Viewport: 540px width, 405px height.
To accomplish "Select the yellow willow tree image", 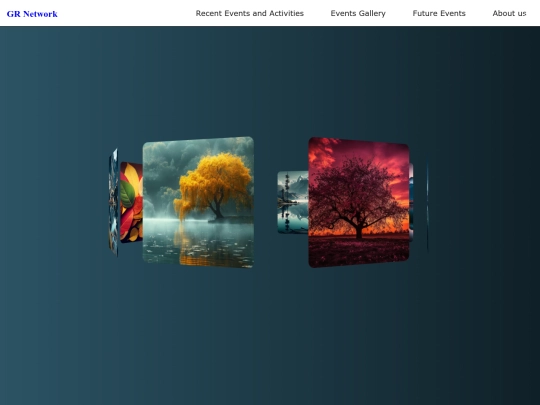I will tap(198, 202).
